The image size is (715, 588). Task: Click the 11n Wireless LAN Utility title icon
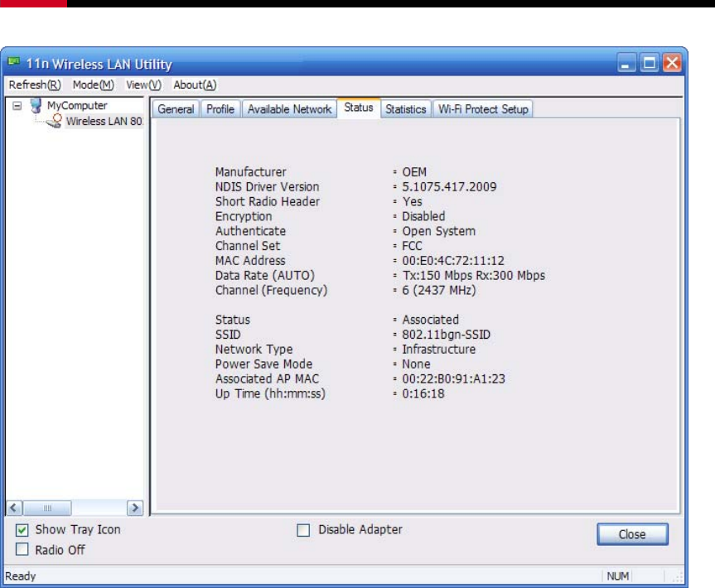(x=14, y=64)
